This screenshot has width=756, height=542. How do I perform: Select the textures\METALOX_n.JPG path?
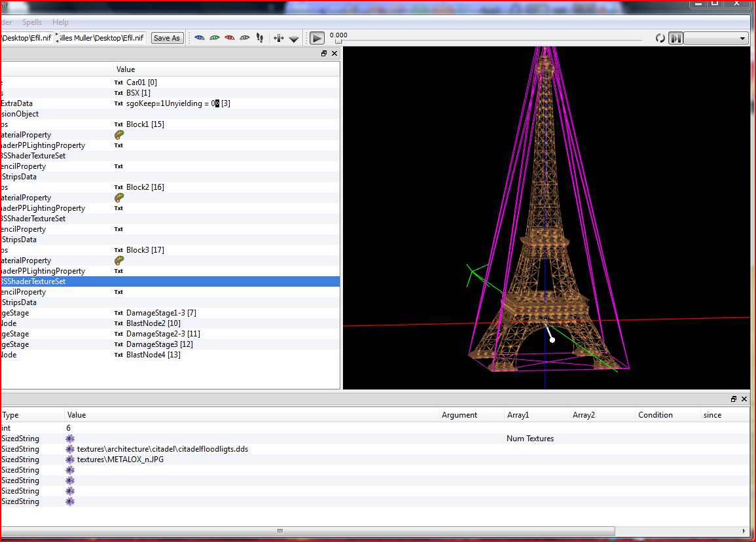tap(120, 460)
